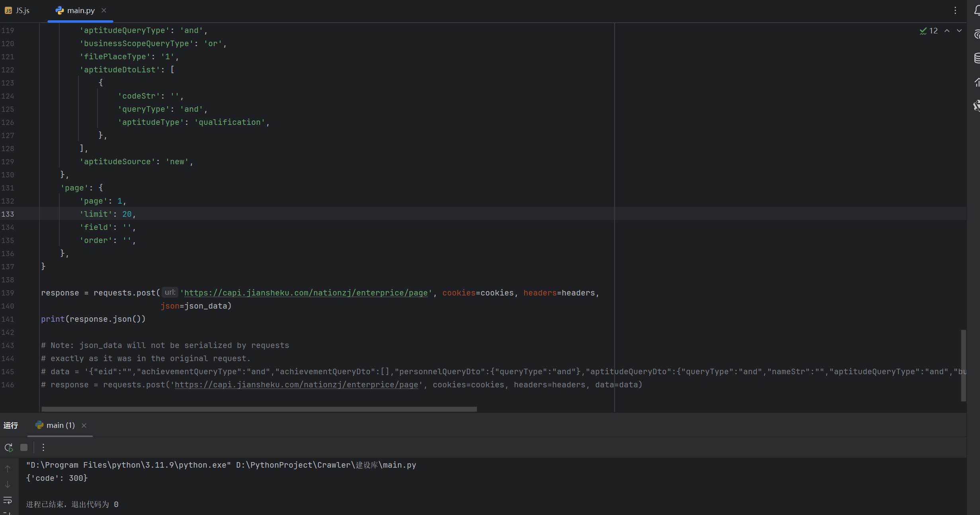Open the jiansheku URL on line 139
The height and width of the screenshot is (515, 980).
306,293
